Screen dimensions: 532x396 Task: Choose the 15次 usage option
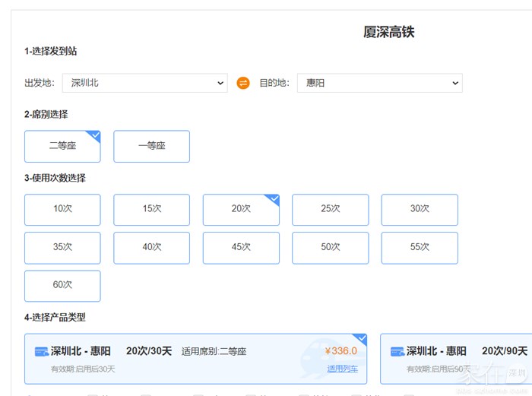point(151,209)
